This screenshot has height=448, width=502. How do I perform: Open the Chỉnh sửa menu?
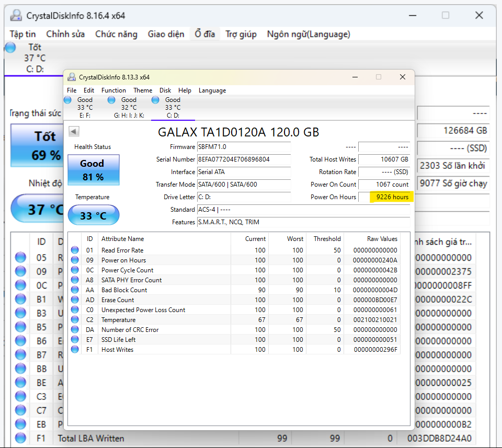click(x=65, y=34)
